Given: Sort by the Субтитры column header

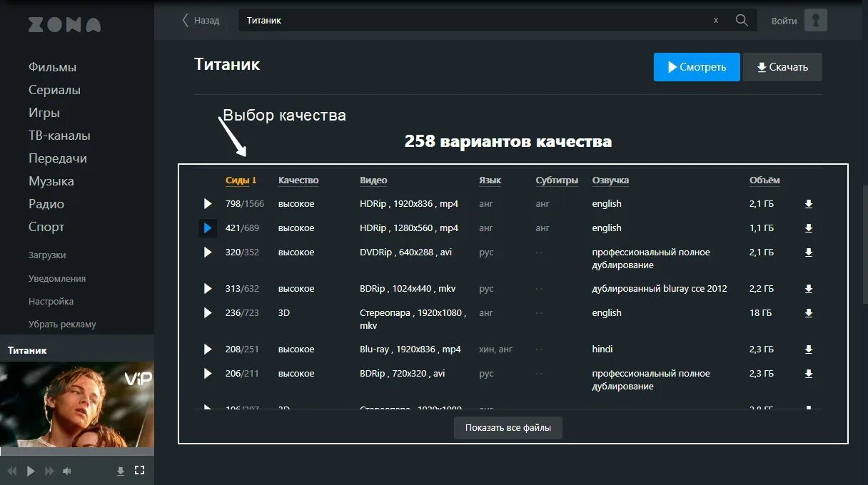Looking at the screenshot, I should click(x=557, y=180).
